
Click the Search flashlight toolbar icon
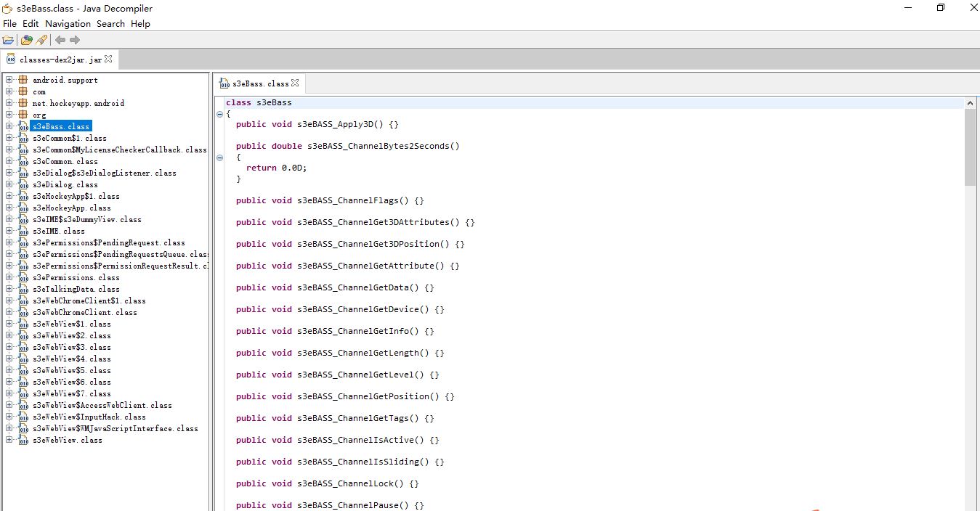point(41,40)
